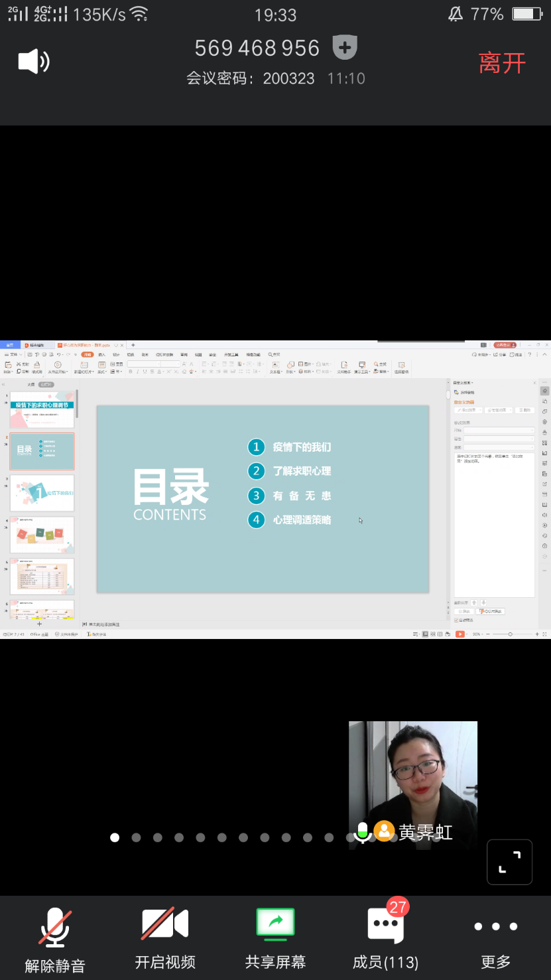
Task: Open the 开始 animation start dropdown
Action: click(499, 431)
